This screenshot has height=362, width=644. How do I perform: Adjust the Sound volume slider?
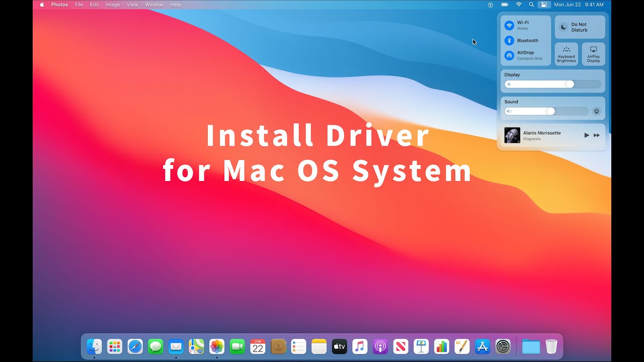pyautogui.click(x=546, y=111)
